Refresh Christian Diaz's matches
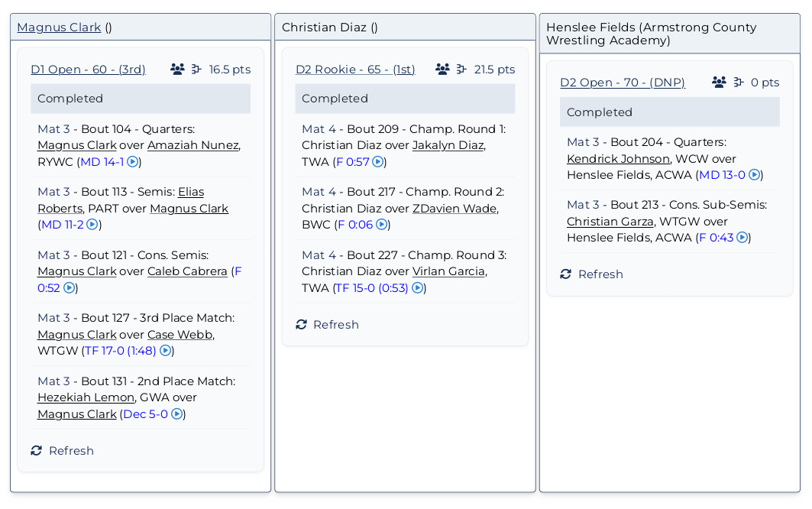The height and width of the screenshot is (509, 812). [x=327, y=325]
